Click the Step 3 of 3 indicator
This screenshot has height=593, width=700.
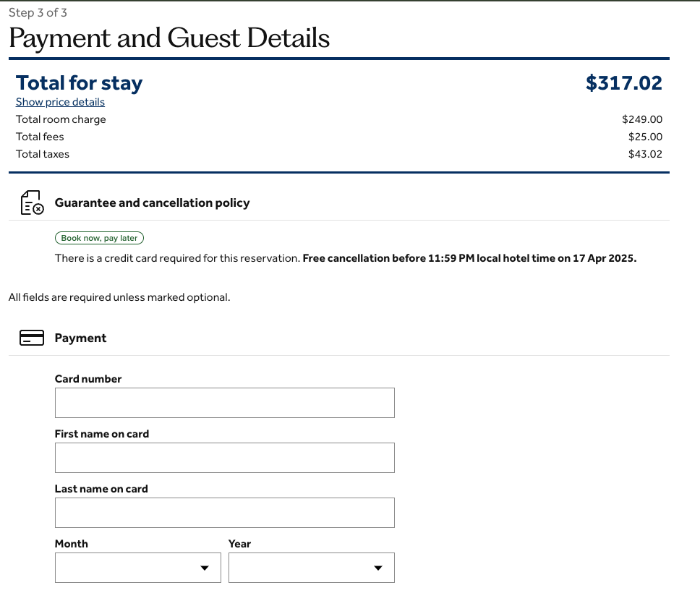click(x=38, y=12)
